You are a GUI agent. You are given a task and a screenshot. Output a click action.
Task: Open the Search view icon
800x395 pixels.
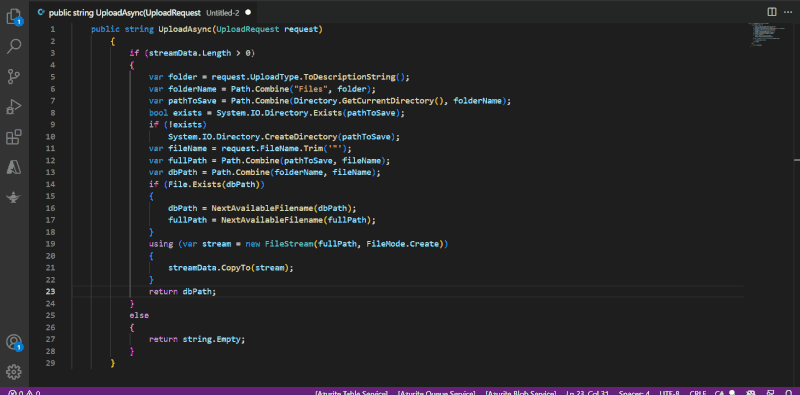pyautogui.click(x=14, y=46)
